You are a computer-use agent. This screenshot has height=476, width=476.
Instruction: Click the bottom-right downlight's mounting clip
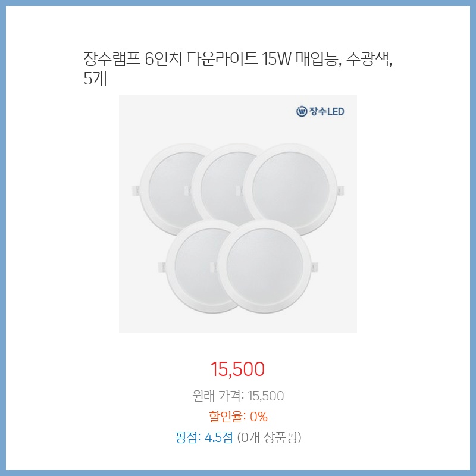tap(315, 267)
